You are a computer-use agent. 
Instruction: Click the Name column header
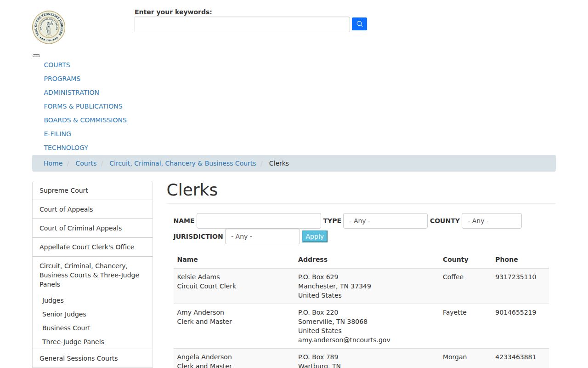[187, 259]
